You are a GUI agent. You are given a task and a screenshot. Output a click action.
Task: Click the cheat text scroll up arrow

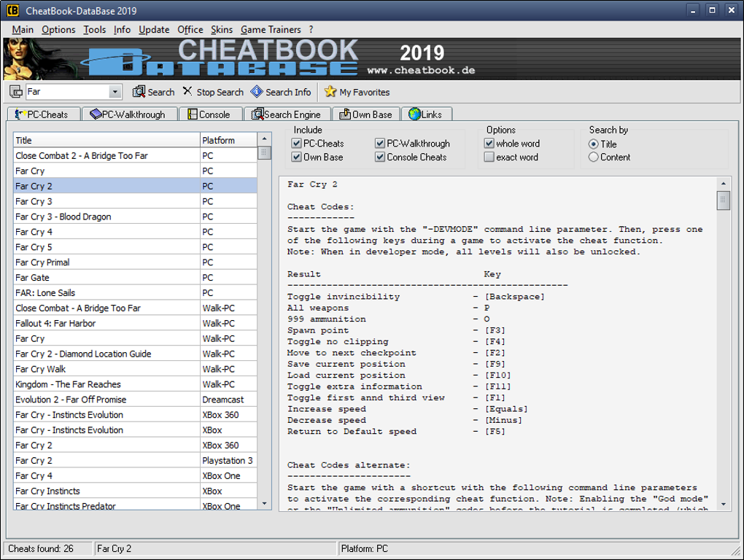coord(723,184)
